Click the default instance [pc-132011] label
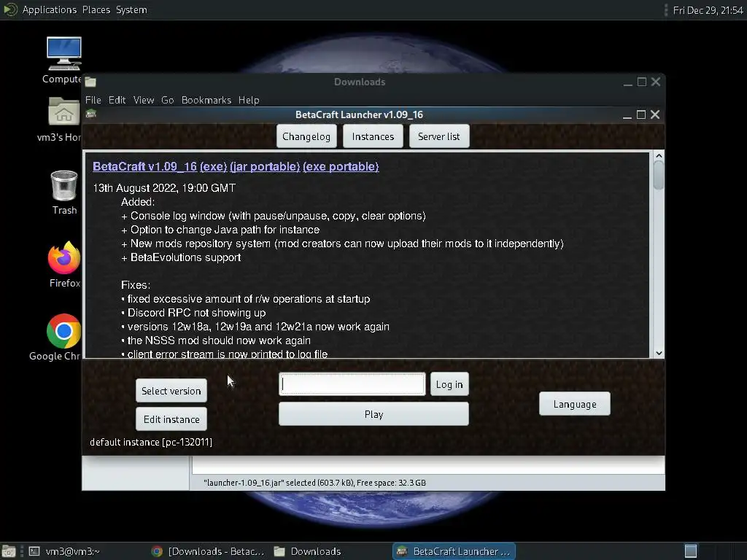The height and width of the screenshot is (560, 747). pyautogui.click(x=151, y=442)
